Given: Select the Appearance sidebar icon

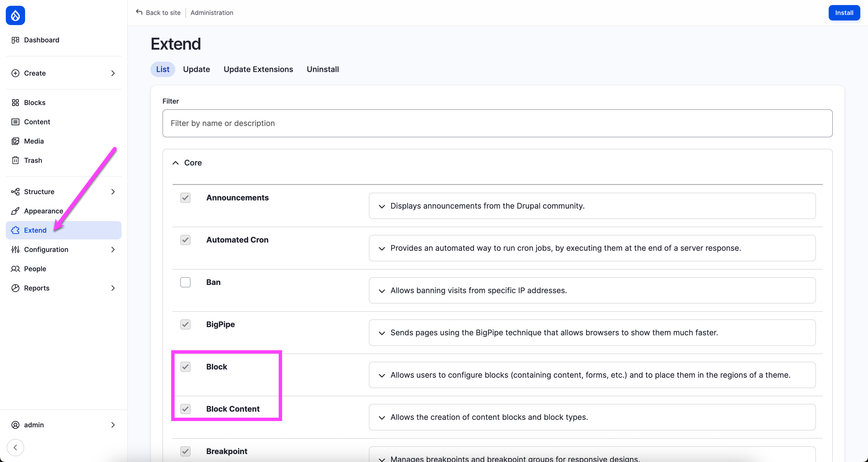Looking at the screenshot, I should pos(15,211).
